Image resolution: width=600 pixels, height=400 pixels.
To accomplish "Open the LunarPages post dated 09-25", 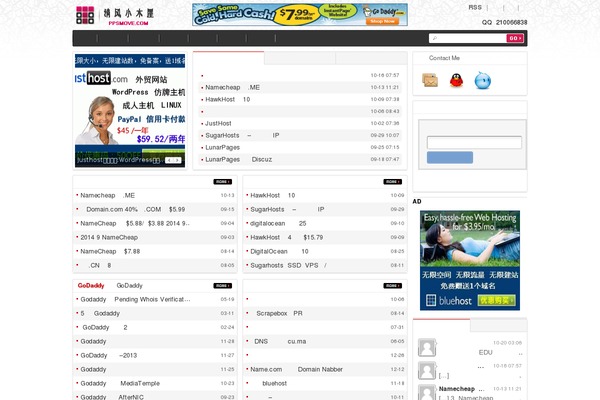I will pyautogui.click(x=222, y=147).
